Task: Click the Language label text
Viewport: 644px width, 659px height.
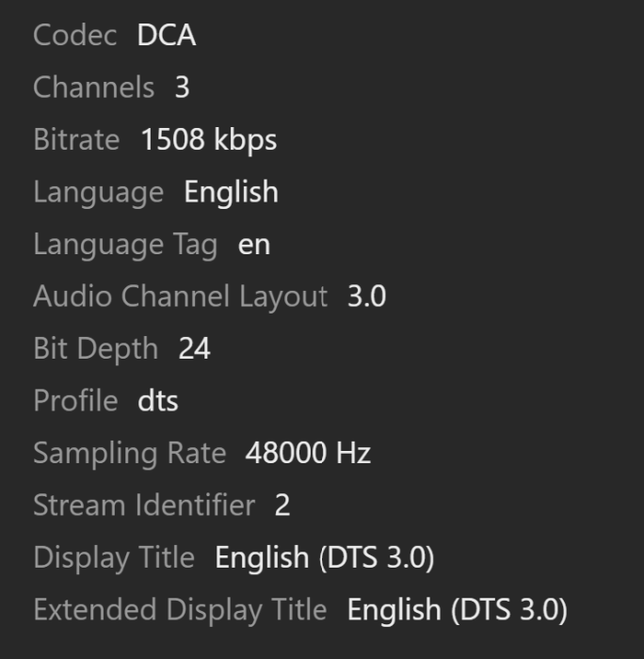Action: point(98,193)
